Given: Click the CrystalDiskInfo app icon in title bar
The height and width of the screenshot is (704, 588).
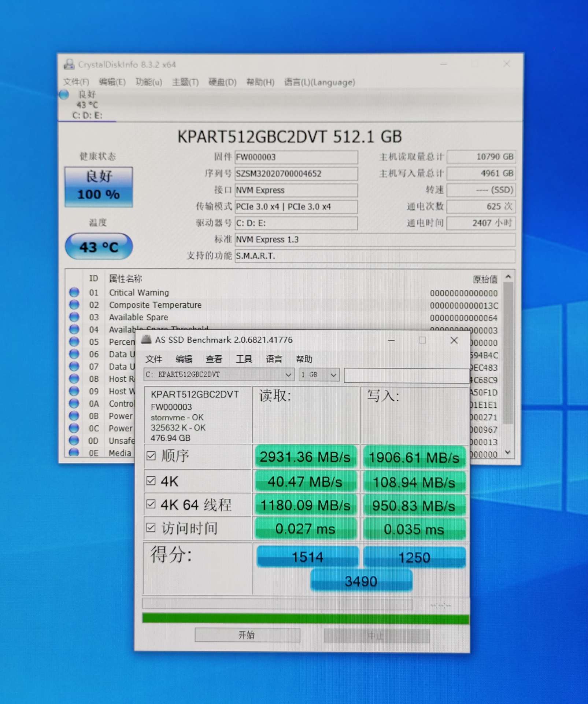Looking at the screenshot, I should (69, 64).
